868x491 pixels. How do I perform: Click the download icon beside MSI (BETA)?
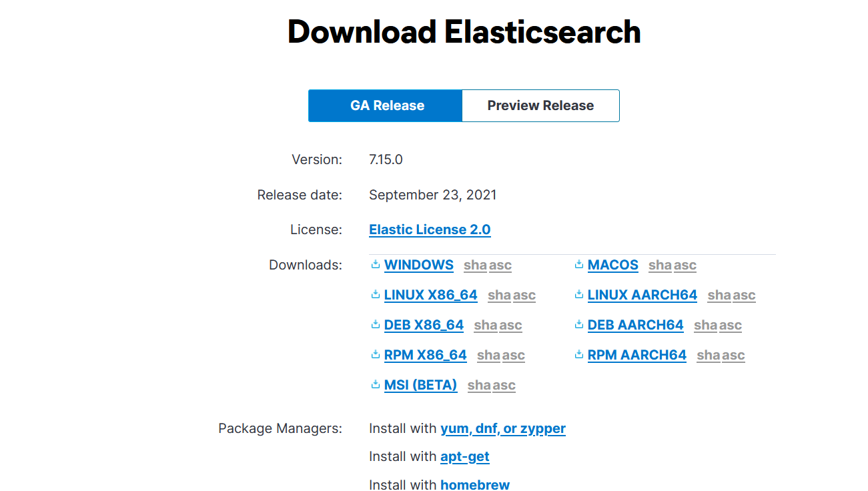(376, 385)
